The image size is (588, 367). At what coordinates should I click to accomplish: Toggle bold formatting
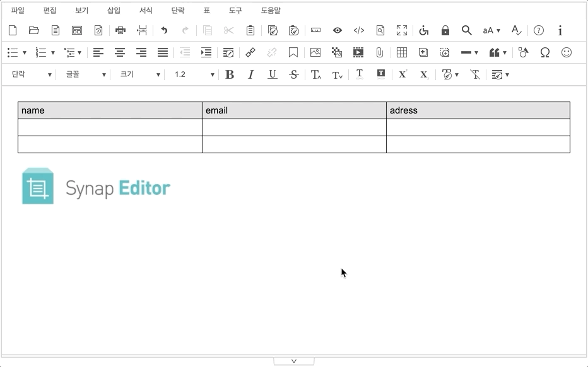tap(230, 74)
